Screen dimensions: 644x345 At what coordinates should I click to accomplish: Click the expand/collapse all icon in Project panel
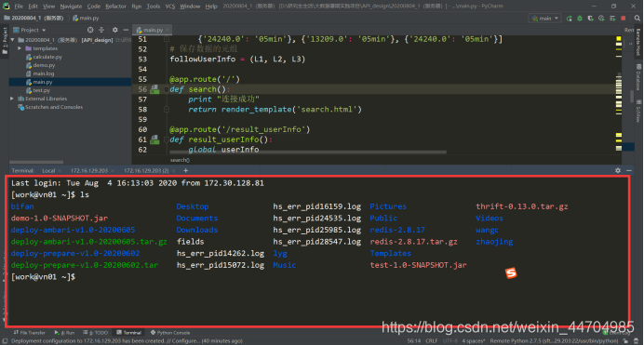pyautogui.click(x=101, y=30)
